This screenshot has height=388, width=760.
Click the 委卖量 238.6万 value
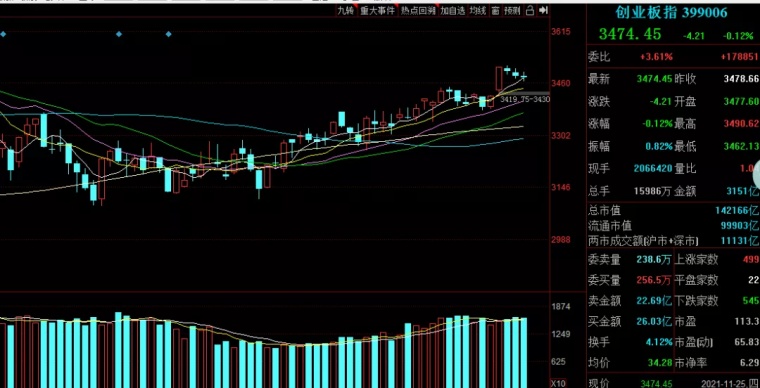pyautogui.click(x=654, y=260)
